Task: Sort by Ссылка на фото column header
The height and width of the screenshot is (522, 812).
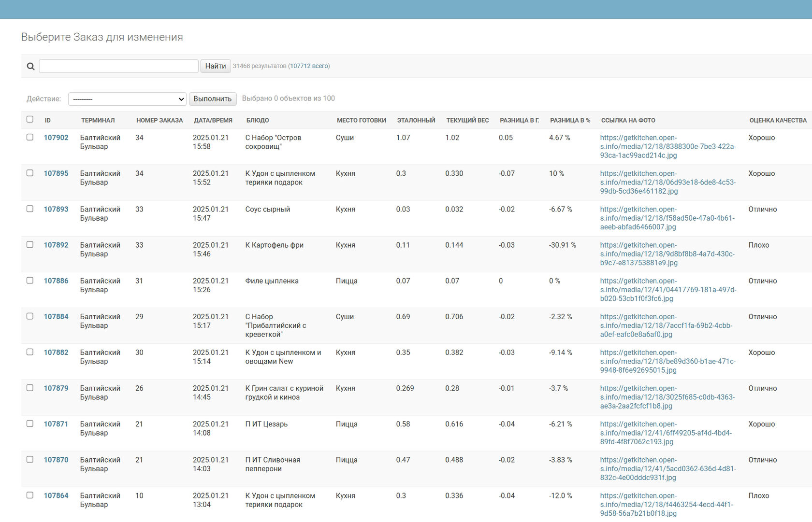Action: point(628,120)
